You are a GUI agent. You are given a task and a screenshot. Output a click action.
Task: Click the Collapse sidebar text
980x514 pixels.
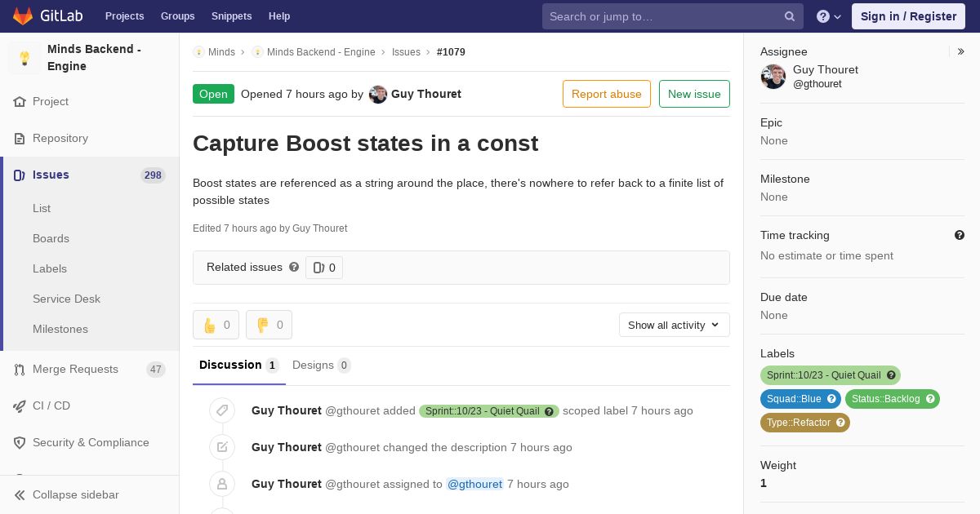[x=76, y=495]
